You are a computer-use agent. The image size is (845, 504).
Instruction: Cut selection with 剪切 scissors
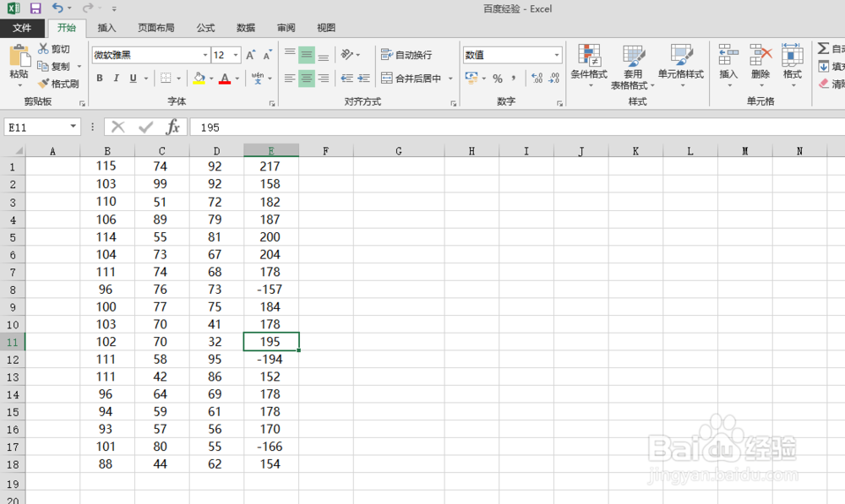pos(54,49)
